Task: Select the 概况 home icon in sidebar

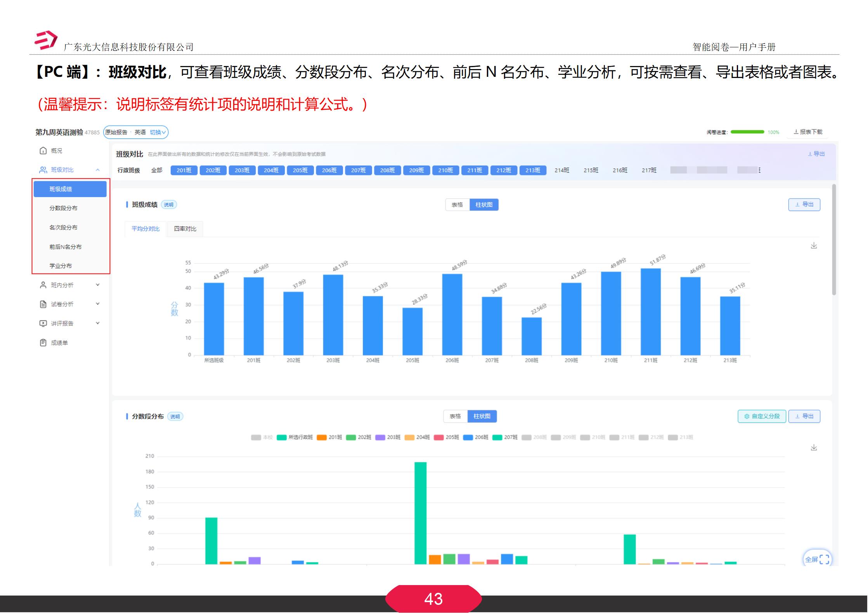Action: (43, 151)
